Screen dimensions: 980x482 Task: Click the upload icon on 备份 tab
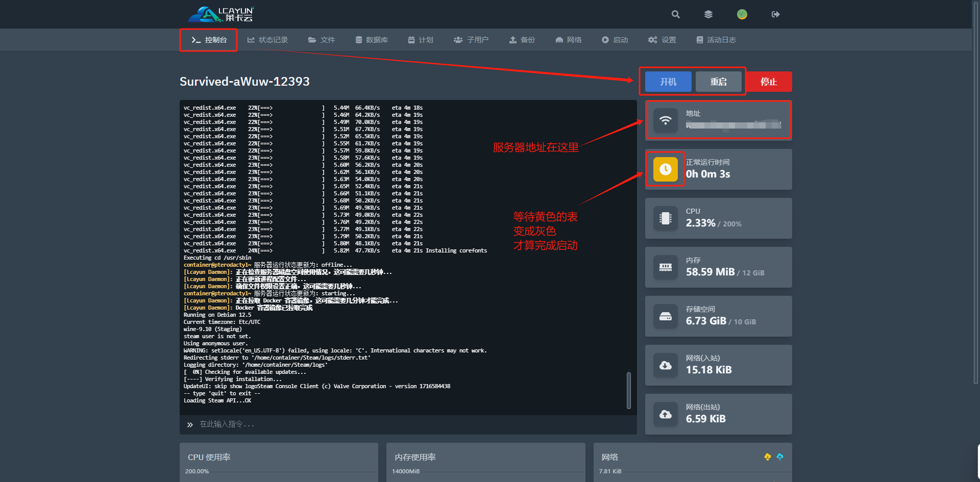click(x=513, y=40)
